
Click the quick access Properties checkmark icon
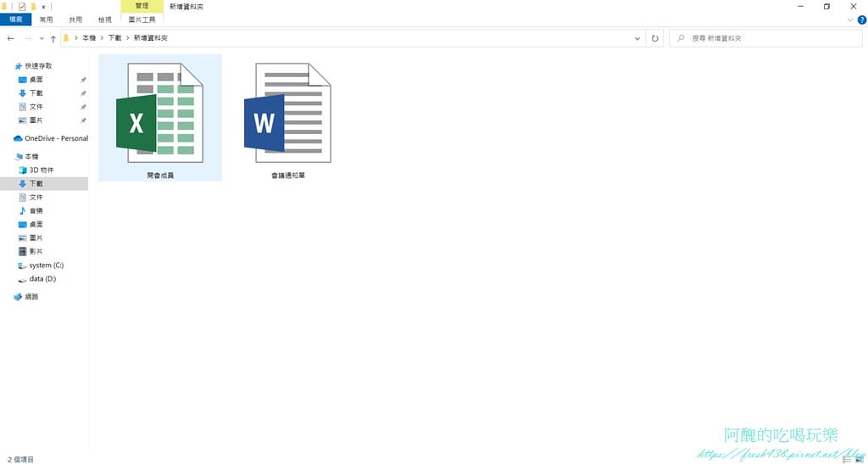pos(21,7)
